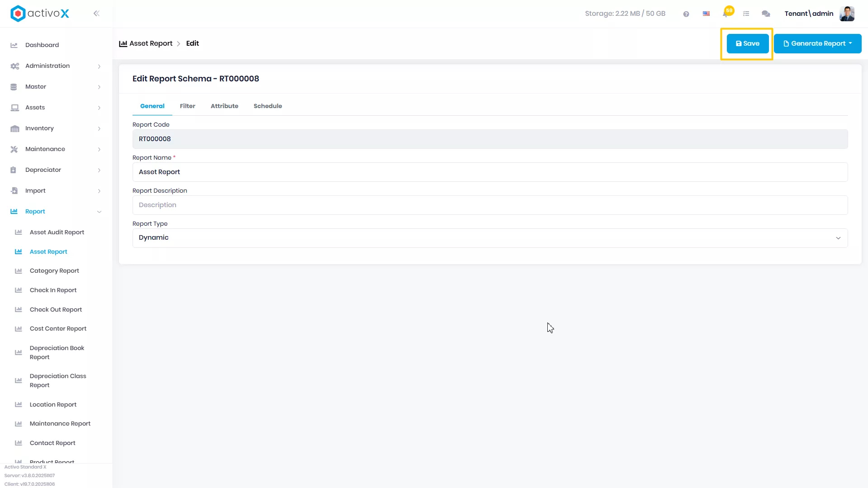868x488 pixels.
Task: Open Depreciation Class Report link
Action: [58, 381]
